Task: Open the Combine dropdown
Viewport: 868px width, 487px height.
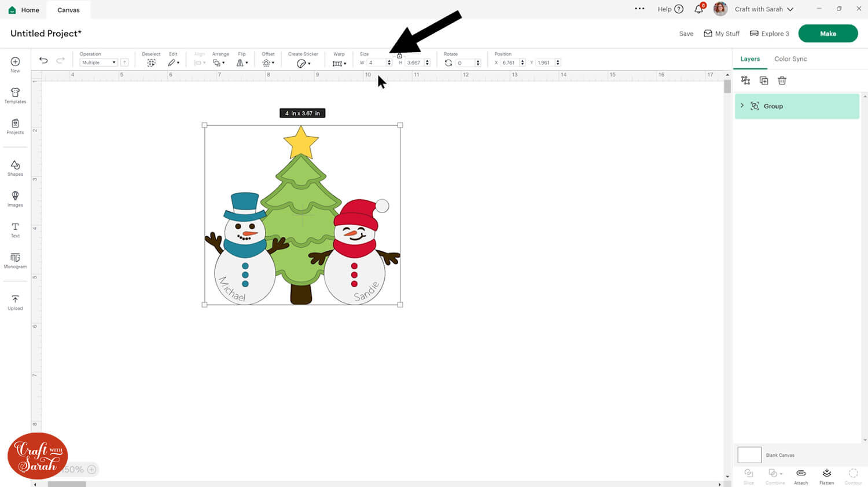Action: 775,476
